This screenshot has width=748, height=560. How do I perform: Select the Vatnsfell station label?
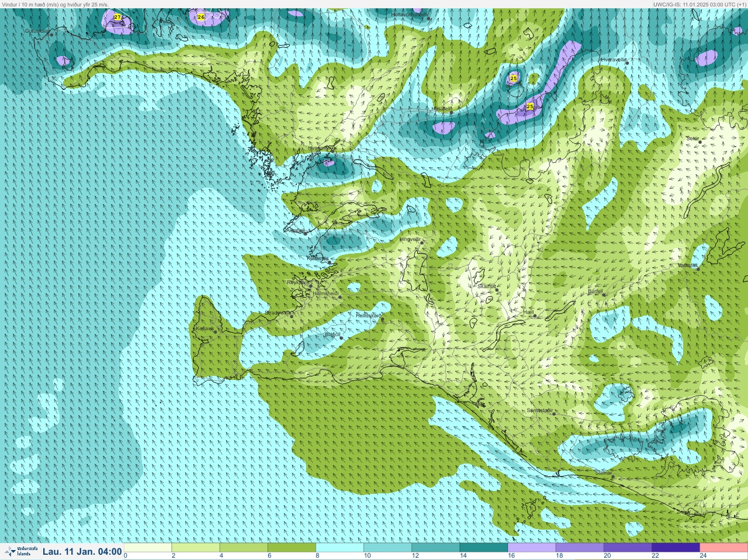click(x=687, y=265)
